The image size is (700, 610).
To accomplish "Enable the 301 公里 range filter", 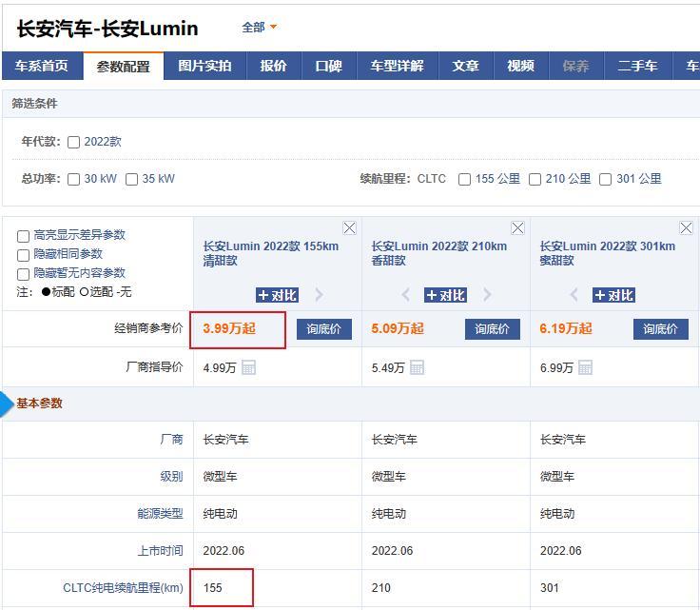I will [x=605, y=179].
